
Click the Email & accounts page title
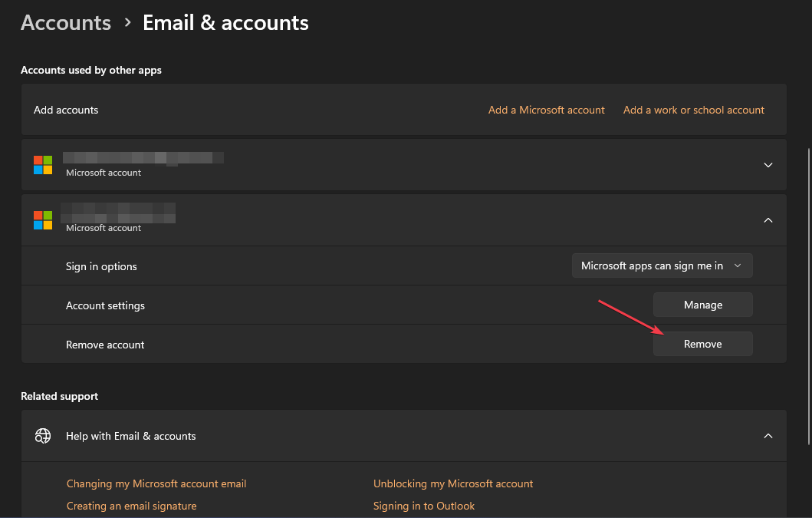click(x=225, y=23)
